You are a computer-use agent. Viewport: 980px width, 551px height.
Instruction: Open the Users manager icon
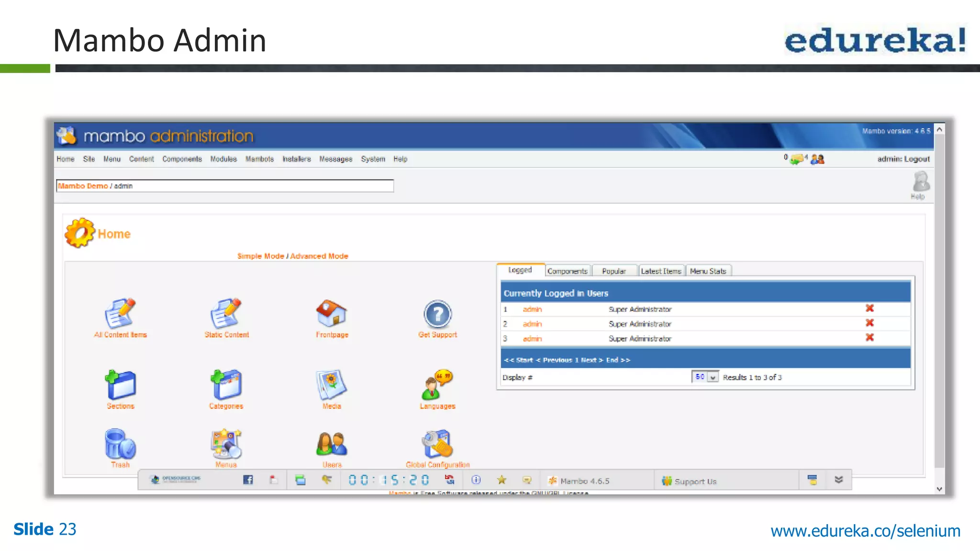point(332,444)
